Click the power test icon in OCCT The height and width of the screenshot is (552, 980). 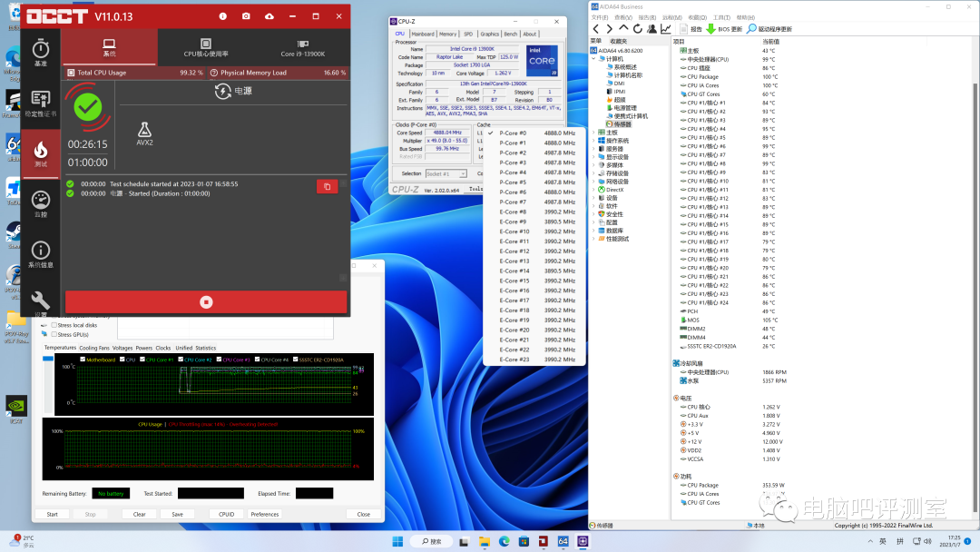click(223, 92)
